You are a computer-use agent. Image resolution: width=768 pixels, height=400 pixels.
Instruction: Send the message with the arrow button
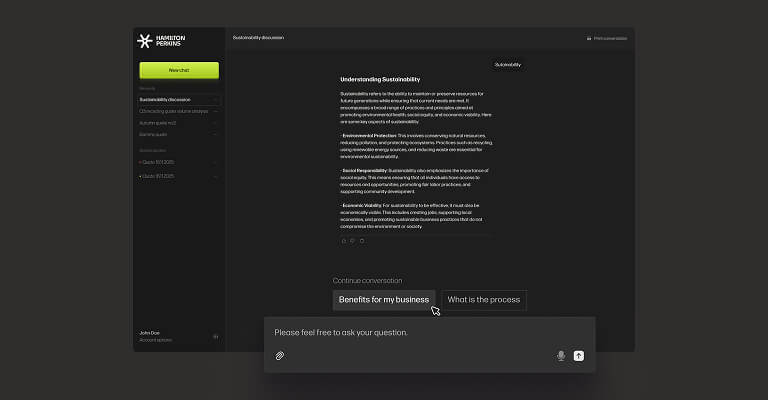[578, 355]
